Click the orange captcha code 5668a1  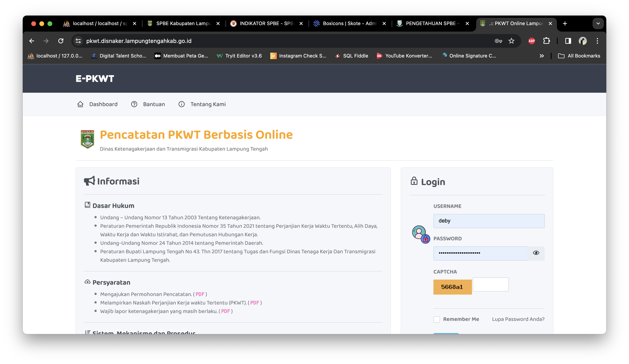[x=452, y=287]
